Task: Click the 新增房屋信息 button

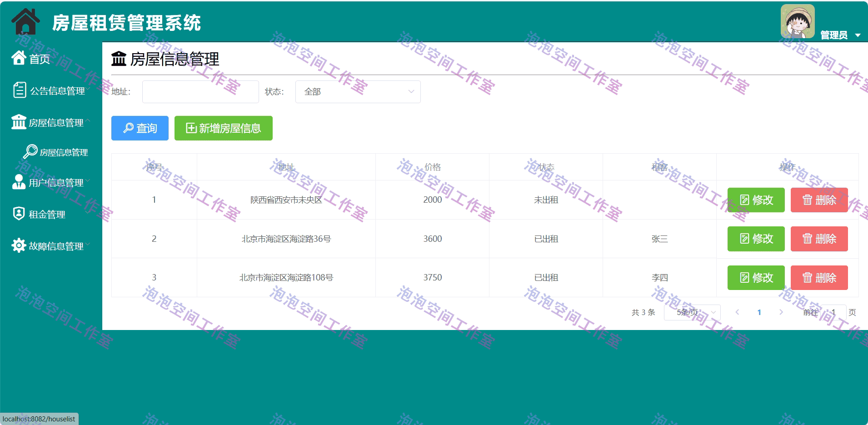Action: click(224, 128)
